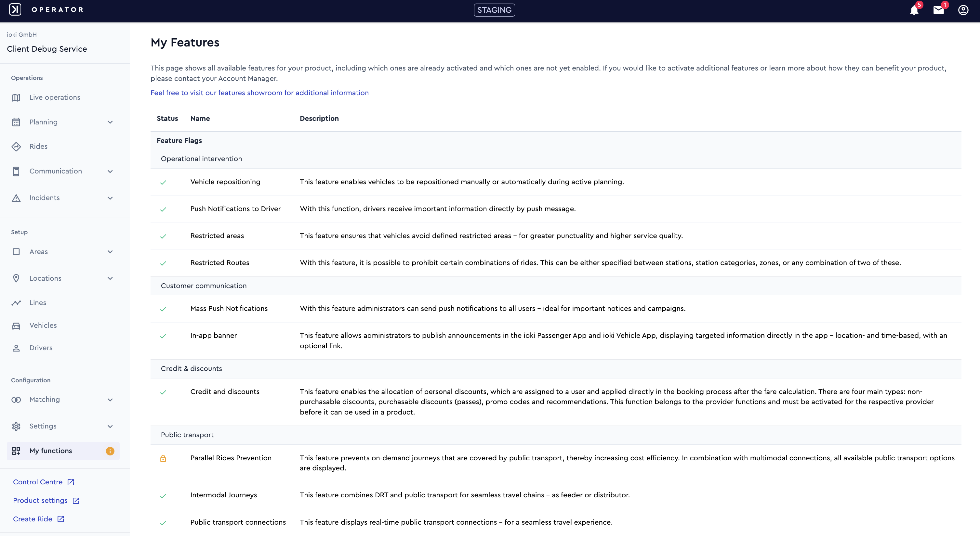The image size is (980, 536).
Task: Click the Credit and discounts feature name
Action: pos(225,391)
